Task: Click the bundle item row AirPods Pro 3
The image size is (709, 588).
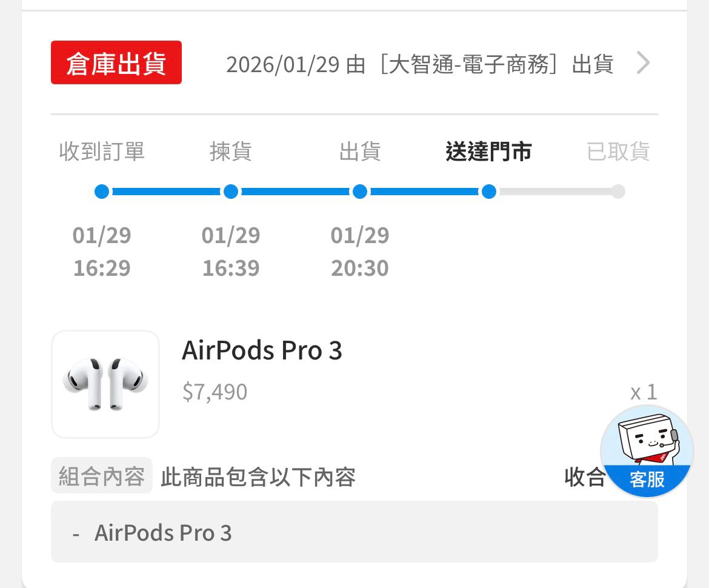Action: tap(164, 533)
